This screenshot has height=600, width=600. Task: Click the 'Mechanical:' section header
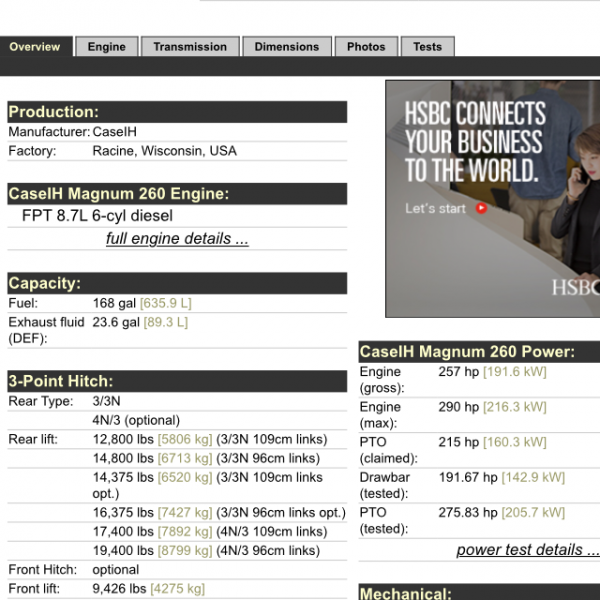[479, 592]
